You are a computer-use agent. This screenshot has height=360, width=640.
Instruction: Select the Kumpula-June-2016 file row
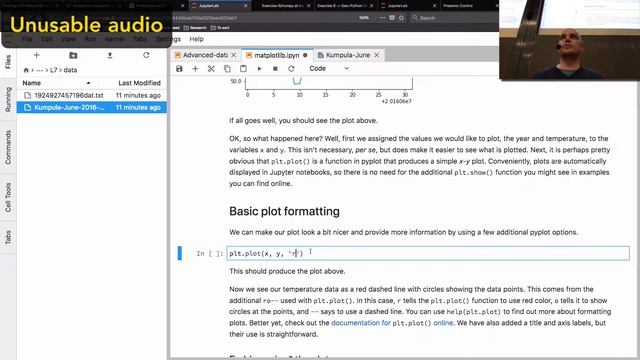coord(92,107)
